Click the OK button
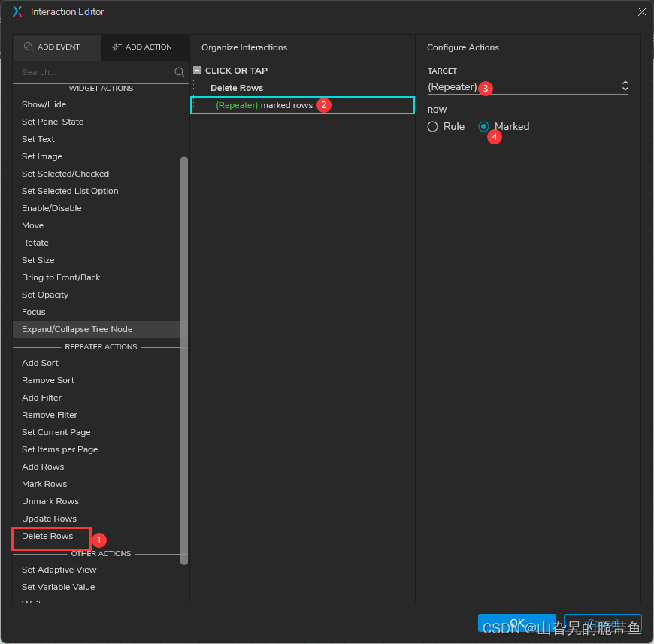This screenshot has width=654, height=644. [516, 623]
